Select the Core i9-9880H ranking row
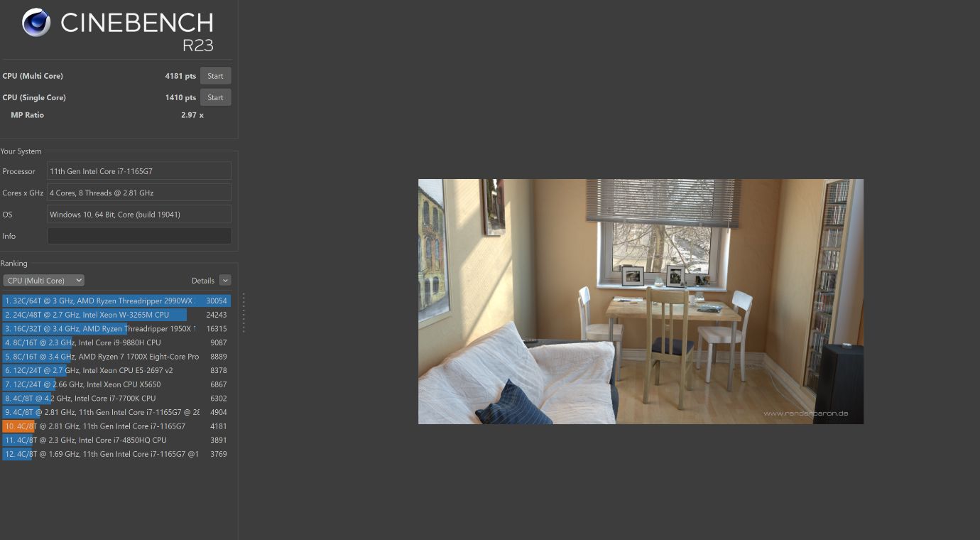The width and height of the screenshot is (980, 540). [116, 342]
